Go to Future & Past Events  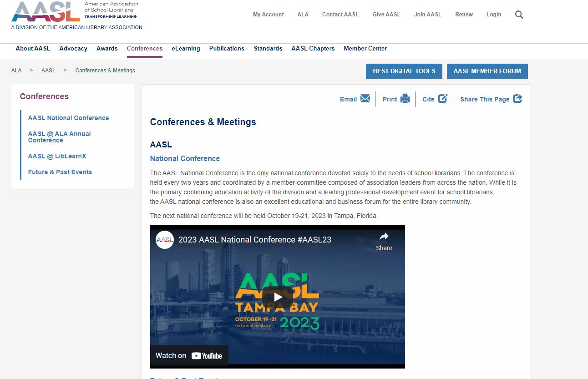(x=60, y=172)
